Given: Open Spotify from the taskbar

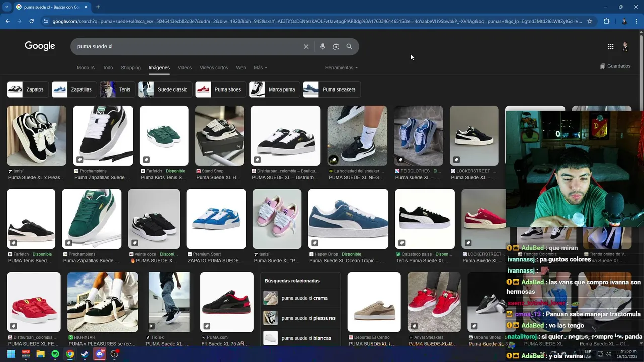Looking at the screenshot, I should tap(55, 354).
